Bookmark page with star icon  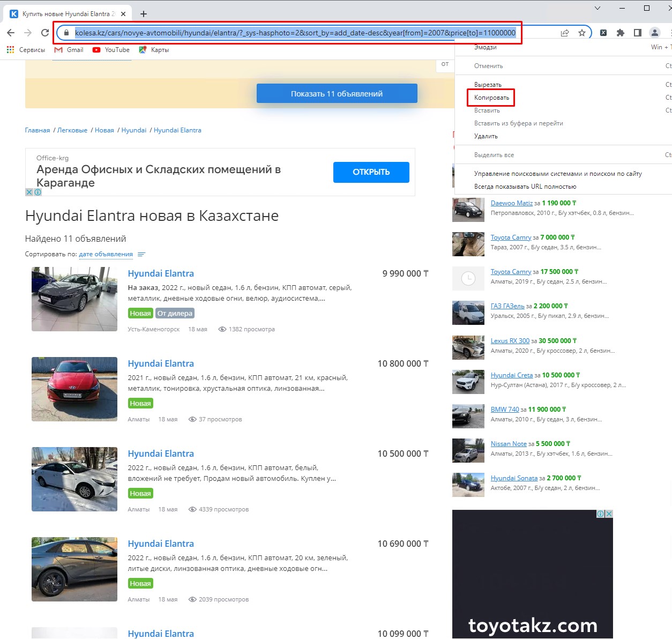tap(582, 33)
